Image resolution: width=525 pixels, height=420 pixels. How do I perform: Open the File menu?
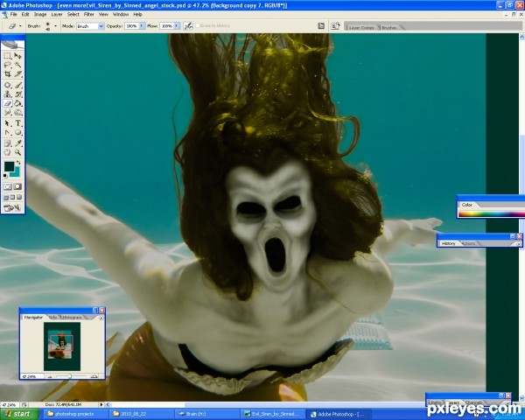coord(13,14)
